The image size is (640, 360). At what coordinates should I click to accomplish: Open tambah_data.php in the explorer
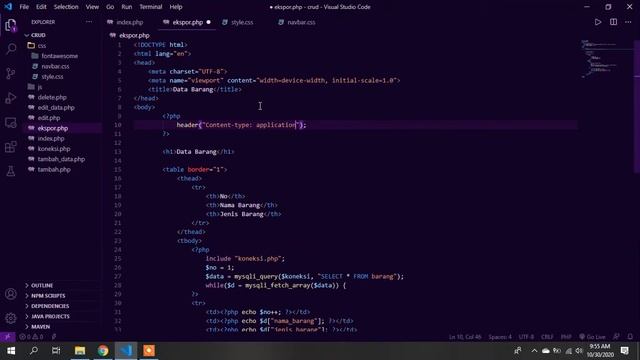[x=61, y=159]
